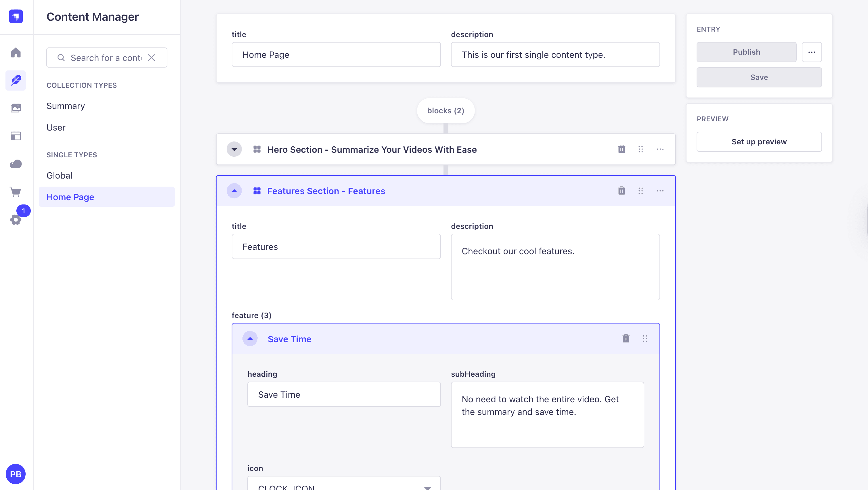Open Content-Type Builder layout icon
868x490 pixels.
coord(16,136)
